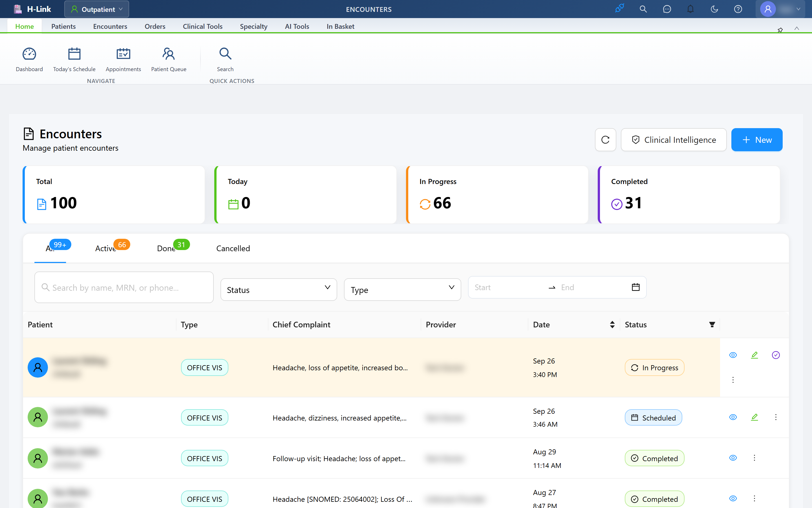812x508 pixels.
Task: Click the header magnifier search icon
Action: [x=643, y=9]
